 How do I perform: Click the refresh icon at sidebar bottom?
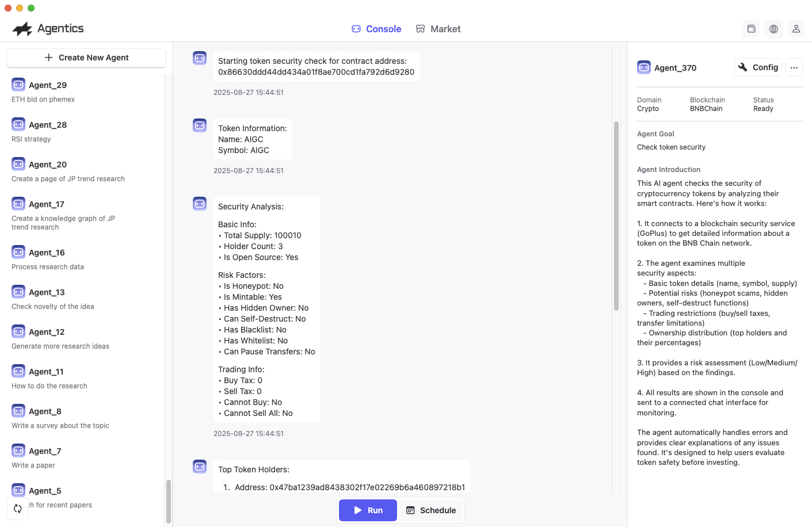pos(18,509)
